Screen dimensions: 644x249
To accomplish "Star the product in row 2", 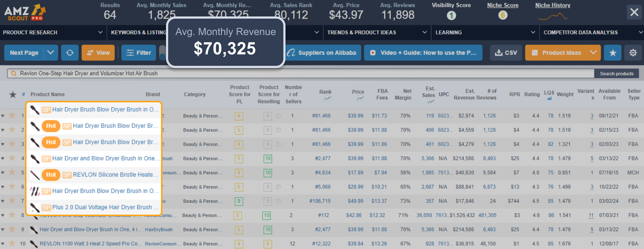I will 12,130.
